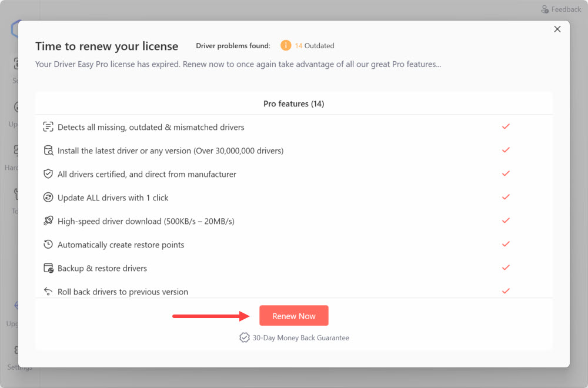The width and height of the screenshot is (588, 388).
Task: Click the orange outdated info icon
Action: (x=286, y=45)
